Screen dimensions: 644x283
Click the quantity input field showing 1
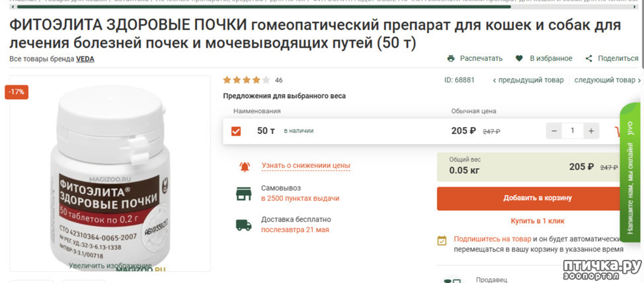pyautogui.click(x=573, y=131)
